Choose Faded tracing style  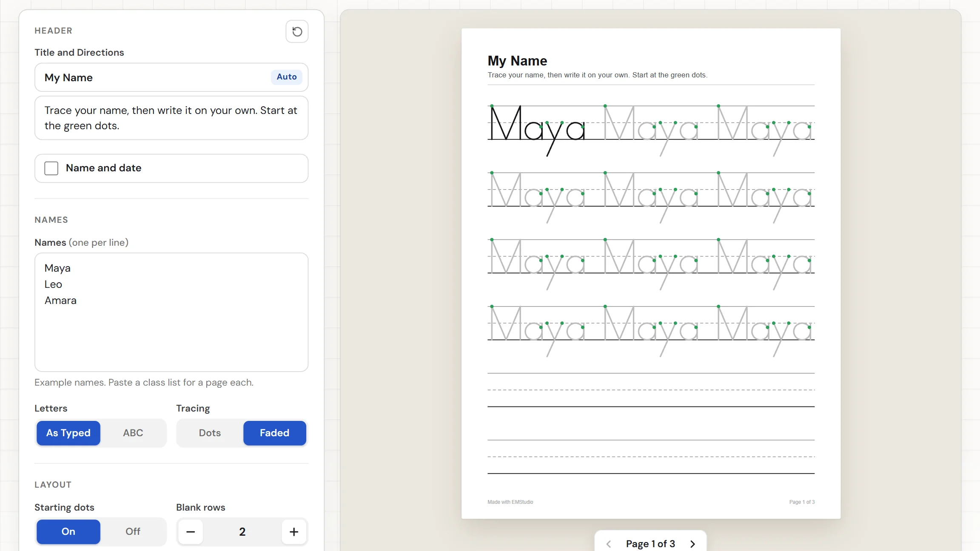pos(275,433)
